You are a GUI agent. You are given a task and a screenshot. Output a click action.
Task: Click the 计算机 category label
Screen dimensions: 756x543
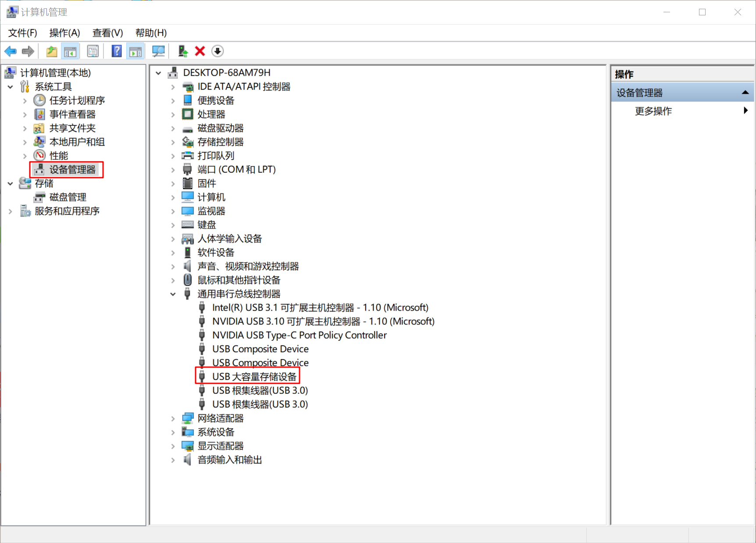(211, 197)
